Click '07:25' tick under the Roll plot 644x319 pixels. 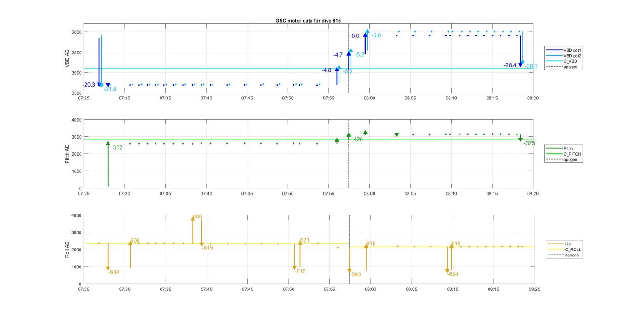(x=84, y=290)
